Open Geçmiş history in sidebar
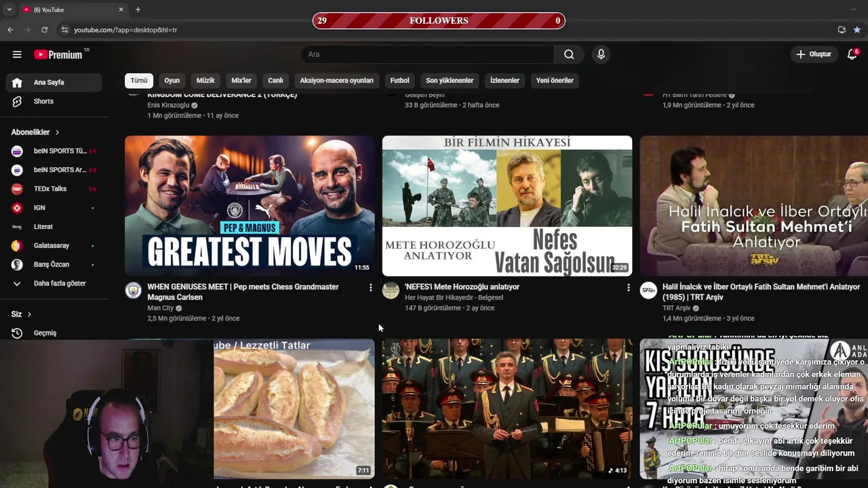Screen dimensions: 868x488 pyautogui.click(x=54, y=333)
